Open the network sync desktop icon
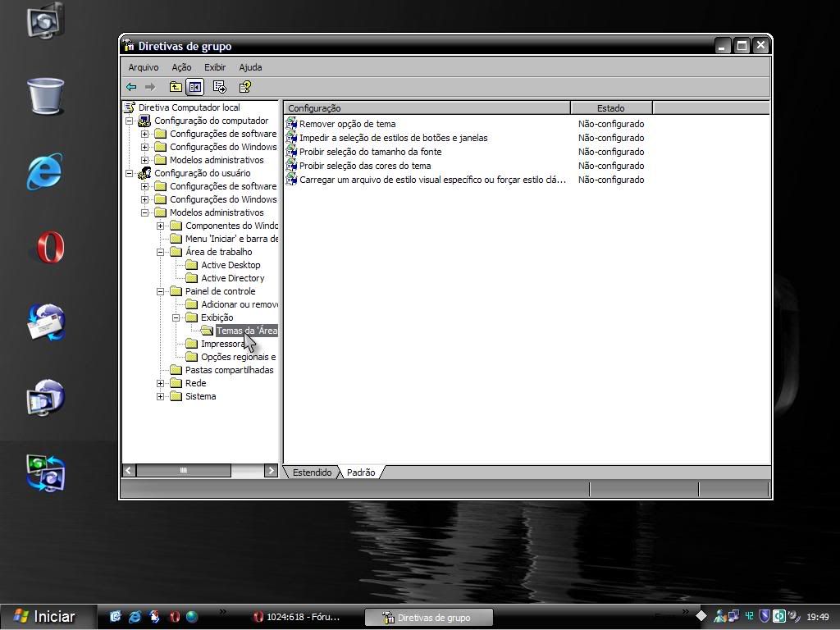This screenshot has height=630, width=840. [x=46, y=472]
